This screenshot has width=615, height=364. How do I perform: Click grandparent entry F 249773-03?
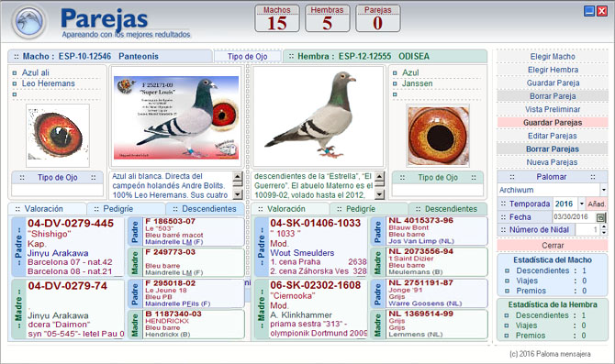186,262
